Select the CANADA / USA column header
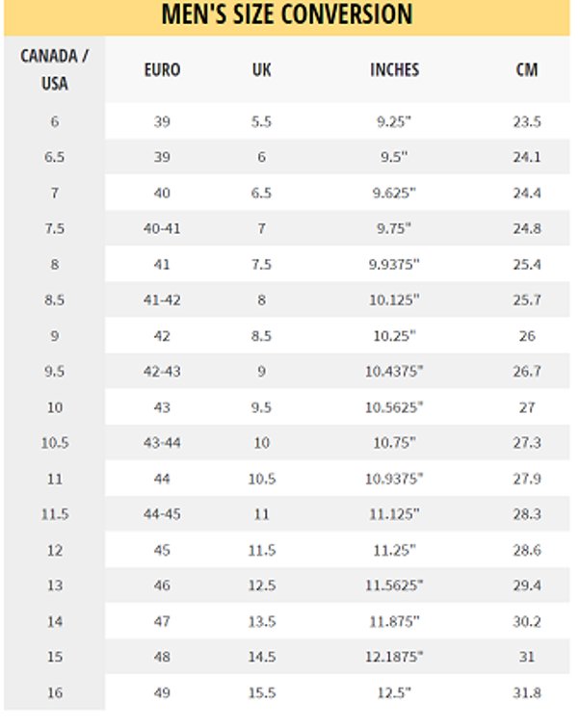580x728 pixels. click(54, 69)
